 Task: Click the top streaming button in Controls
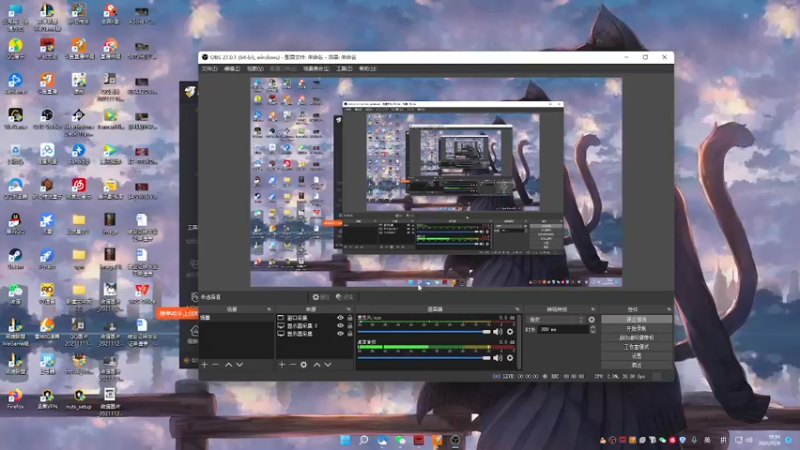pyautogui.click(x=636, y=319)
